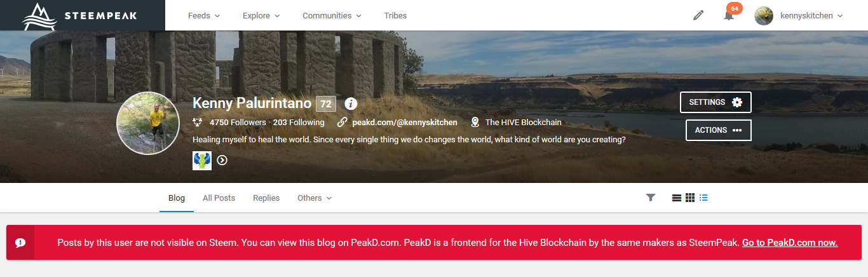Open the Others tab dropdown
Image resolution: width=868 pixels, height=277 pixels.
click(x=315, y=198)
